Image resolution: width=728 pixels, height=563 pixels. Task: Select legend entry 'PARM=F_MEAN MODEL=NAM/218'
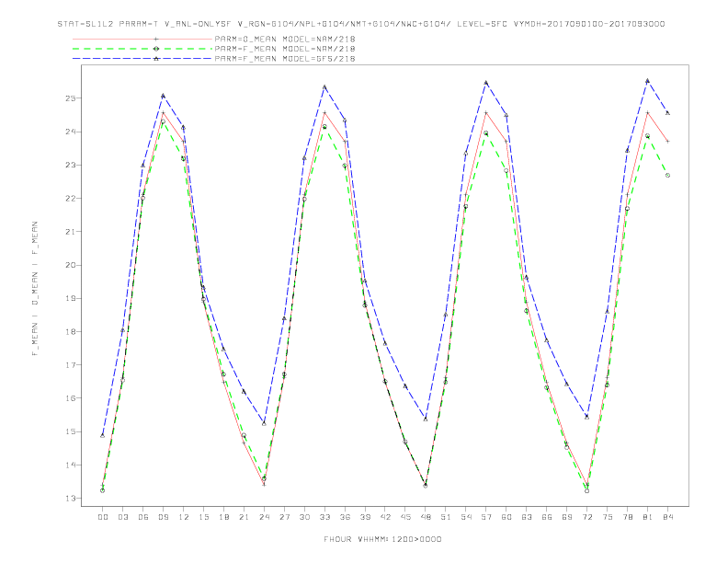[285, 49]
